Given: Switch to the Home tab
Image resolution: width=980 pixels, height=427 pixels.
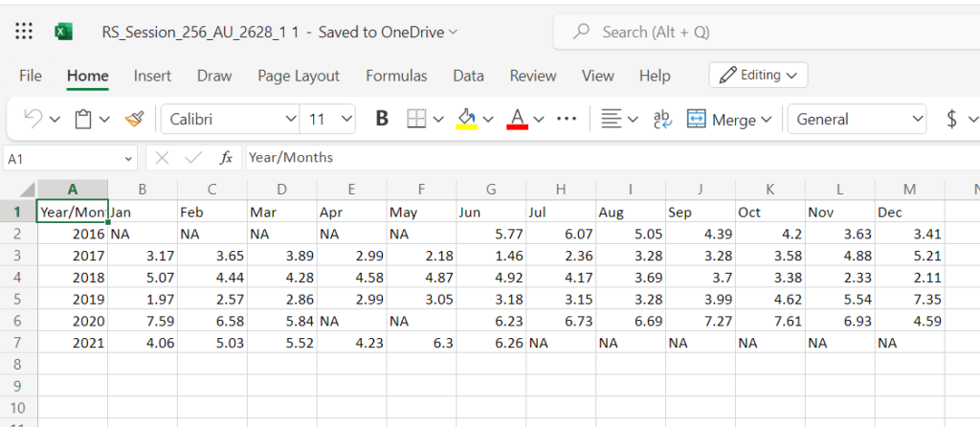Looking at the screenshot, I should [x=87, y=76].
